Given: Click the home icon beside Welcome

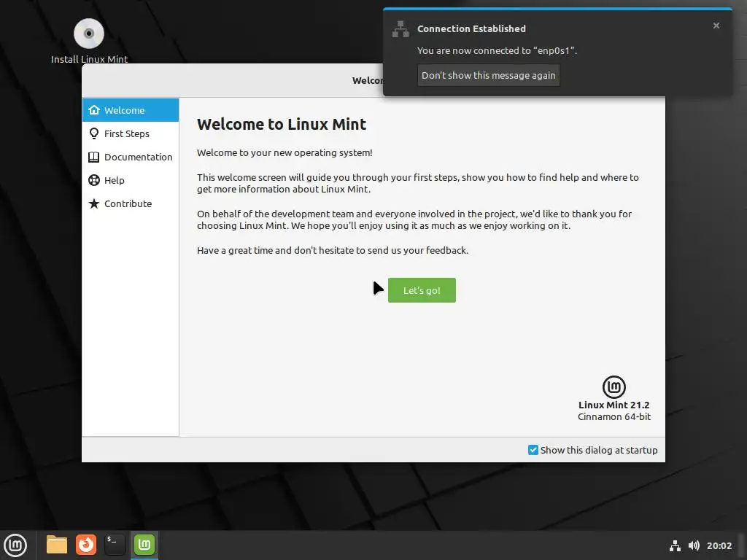Looking at the screenshot, I should pyautogui.click(x=94, y=110).
